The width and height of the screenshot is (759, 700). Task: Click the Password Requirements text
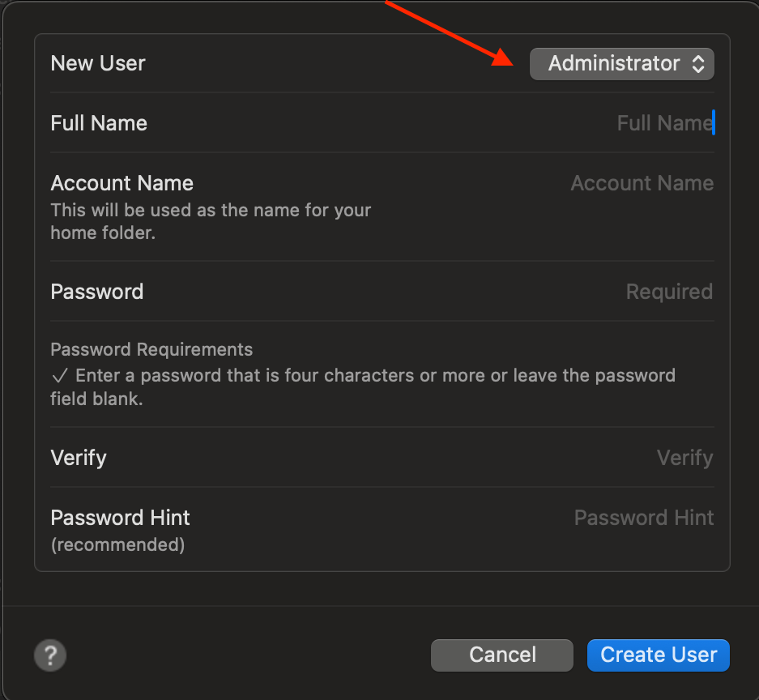[151, 349]
